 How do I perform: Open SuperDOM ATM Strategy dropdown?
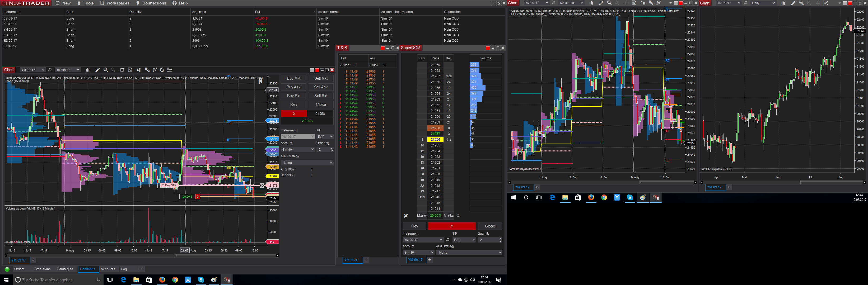coord(469,252)
